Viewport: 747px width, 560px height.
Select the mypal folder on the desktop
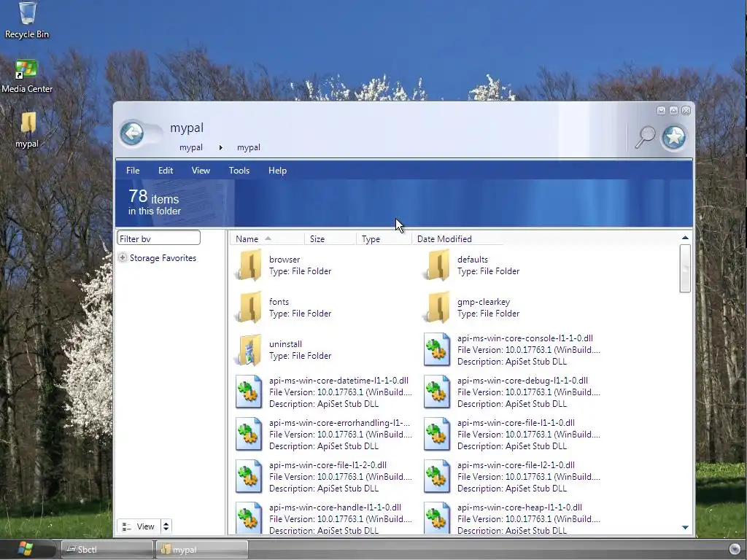click(x=27, y=130)
